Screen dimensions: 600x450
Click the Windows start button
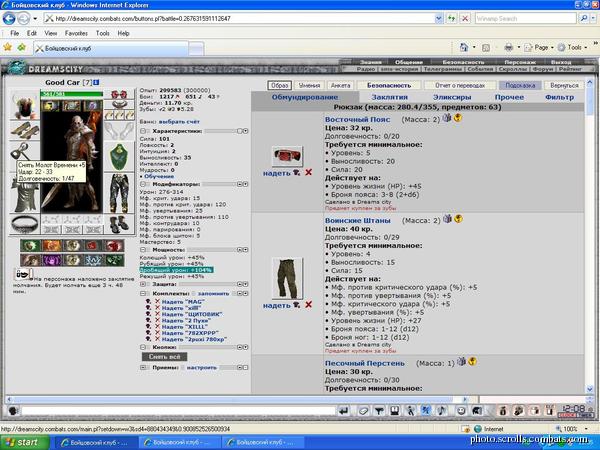coord(25,442)
